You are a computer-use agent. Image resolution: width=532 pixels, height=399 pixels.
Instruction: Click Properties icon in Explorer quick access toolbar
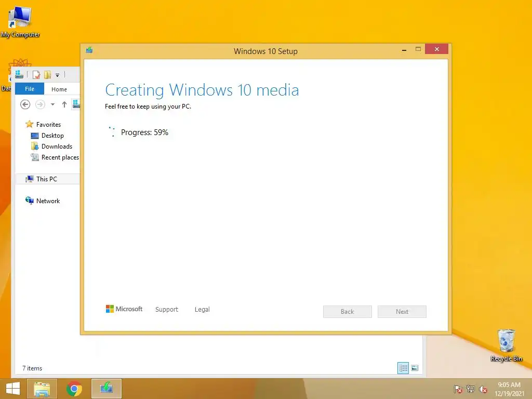(36, 75)
